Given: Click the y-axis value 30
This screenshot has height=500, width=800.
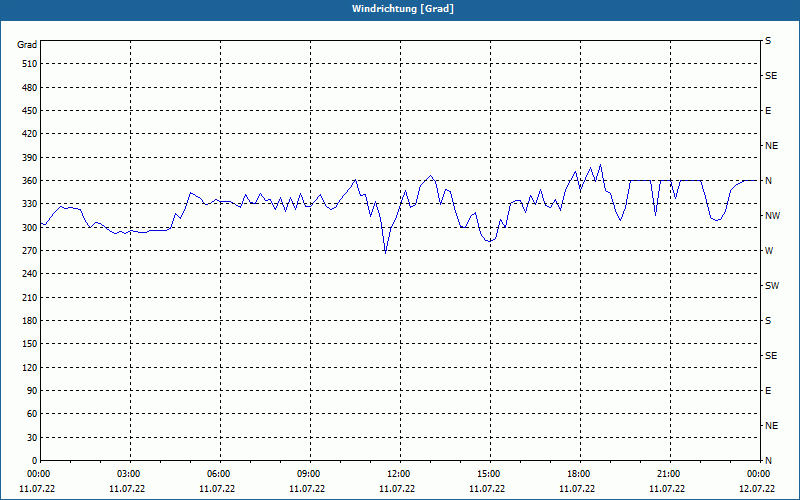Looking at the screenshot, I should pyautogui.click(x=32, y=438).
